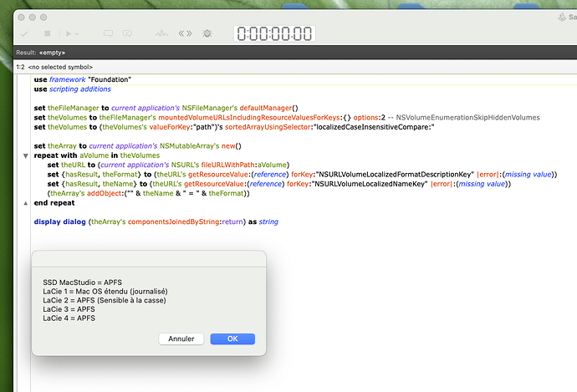Click the person icon at top right
The image size is (577, 392).
point(564,17)
